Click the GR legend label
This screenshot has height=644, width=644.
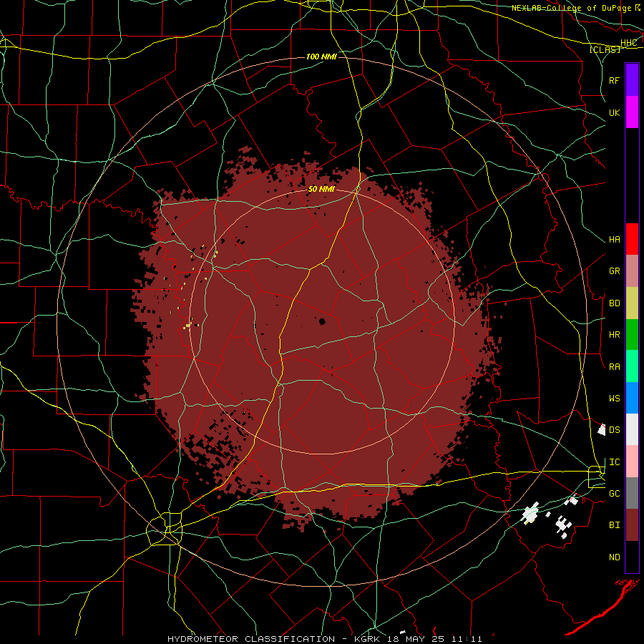614,271
